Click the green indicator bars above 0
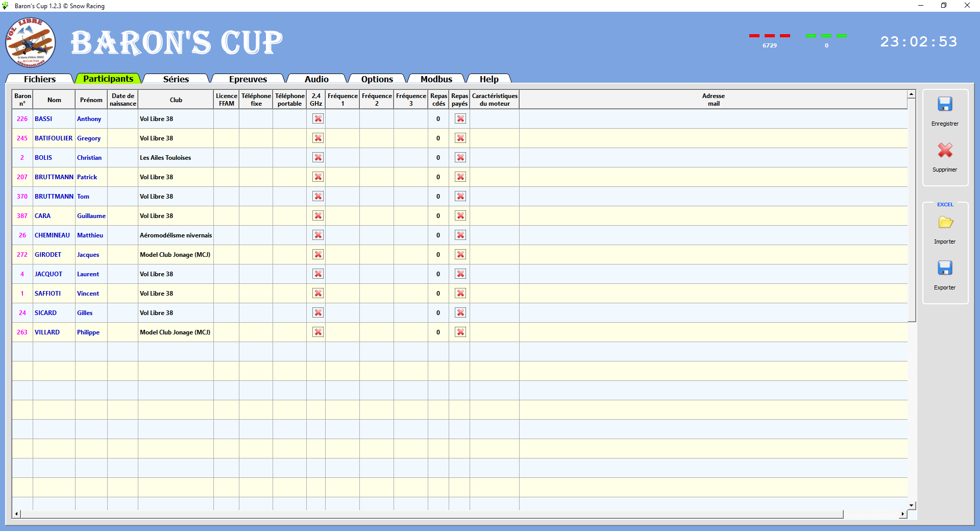This screenshot has width=980, height=531. tap(826, 36)
